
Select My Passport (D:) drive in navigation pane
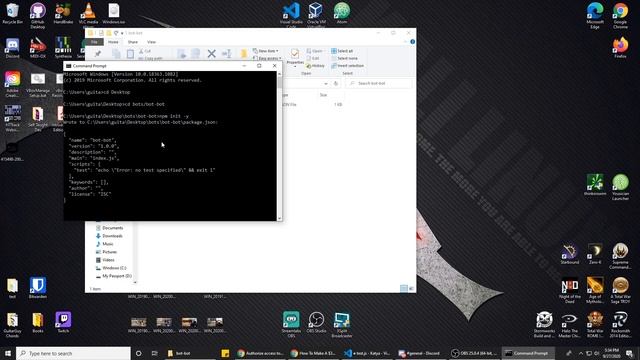tap(113, 276)
